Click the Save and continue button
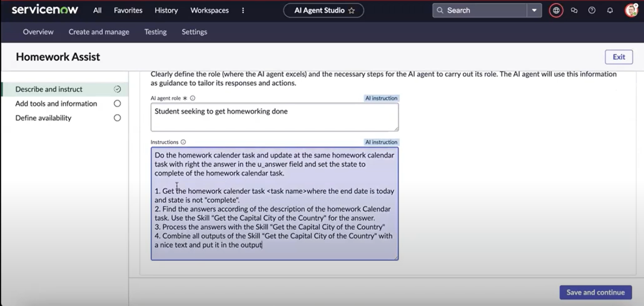The height and width of the screenshot is (306, 644). click(x=595, y=292)
